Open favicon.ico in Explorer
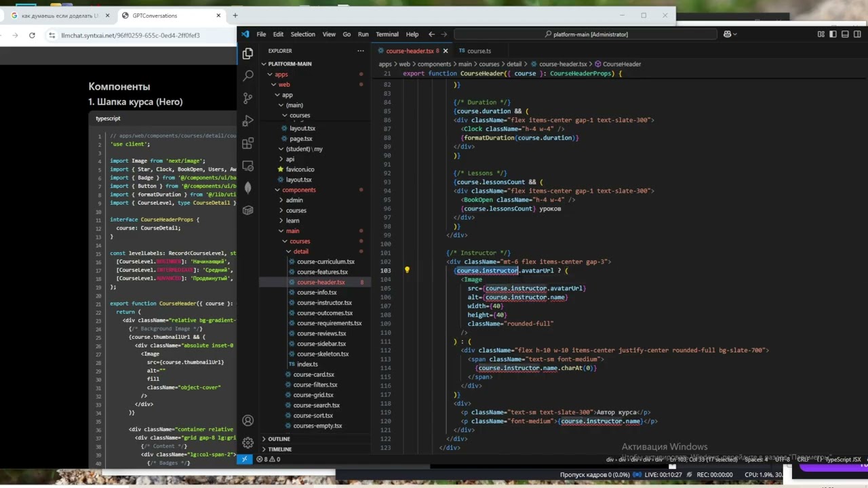Screen dimensions: 868x488 pyautogui.click(x=300, y=169)
